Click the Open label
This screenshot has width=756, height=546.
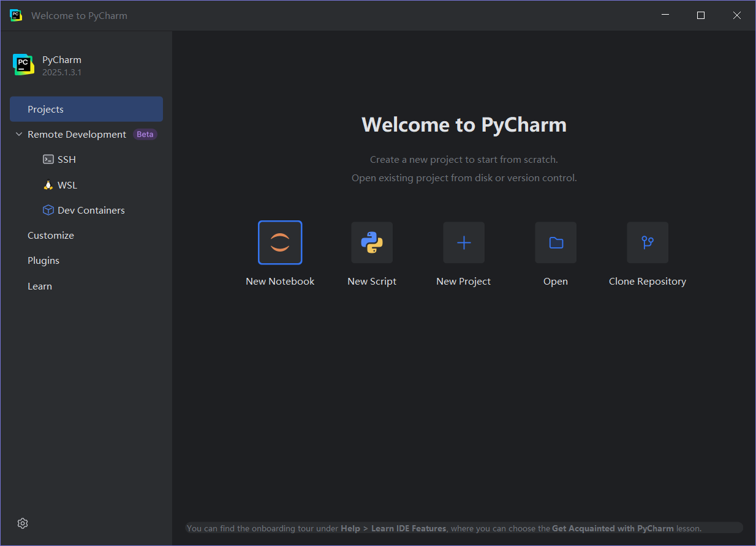tap(556, 282)
